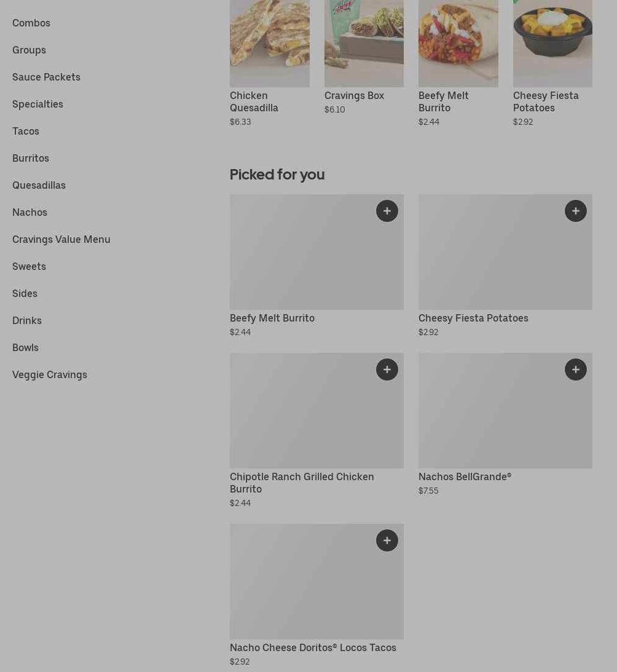Click the Nachos BellGrande item title
Image resolution: width=617 pixels, height=672 pixels.
(465, 476)
